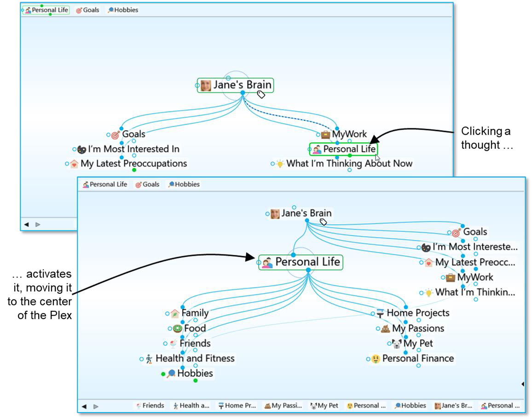The image size is (532, 419).
Task: Click the green gate below the Hobbies thought
Action: click(x=196, y=380)
